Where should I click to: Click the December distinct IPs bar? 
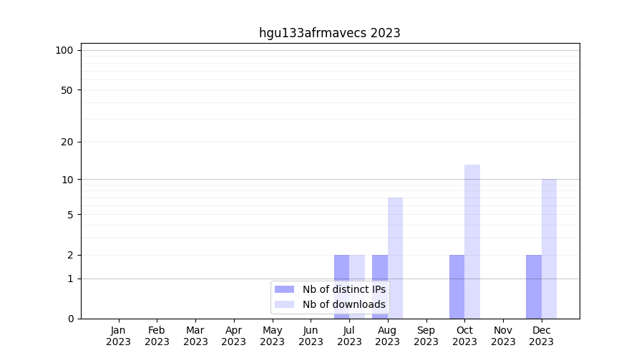tap(533, 286)
